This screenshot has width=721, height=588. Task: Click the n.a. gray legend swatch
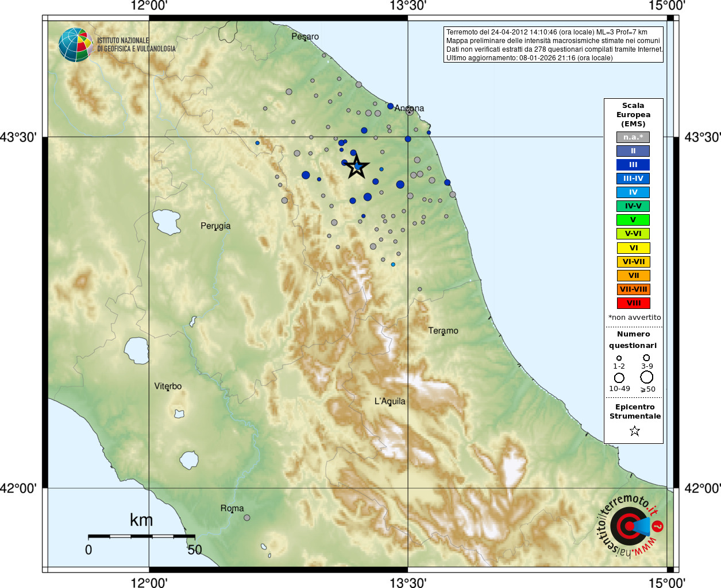(x=633, y=137)
